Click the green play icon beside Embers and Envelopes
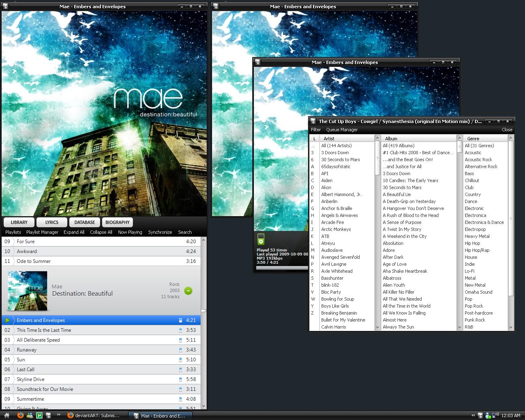The image size is (525, 420). pos(7,320)
